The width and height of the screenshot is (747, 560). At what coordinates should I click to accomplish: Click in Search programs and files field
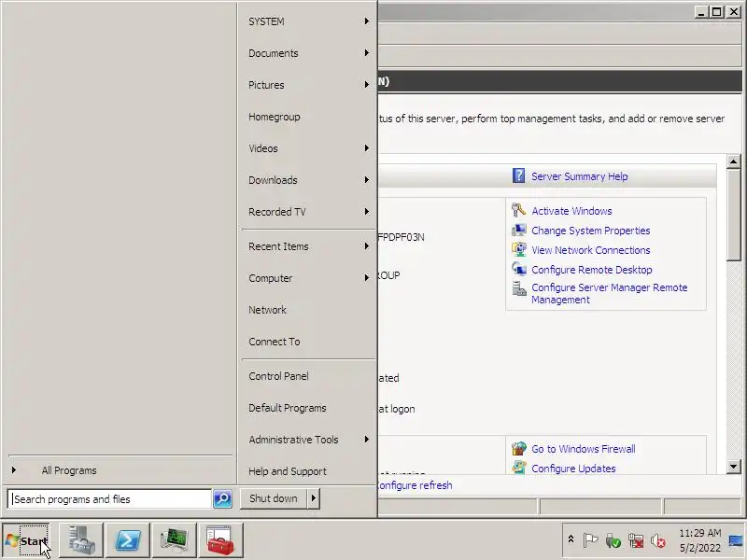click(109, 499)
